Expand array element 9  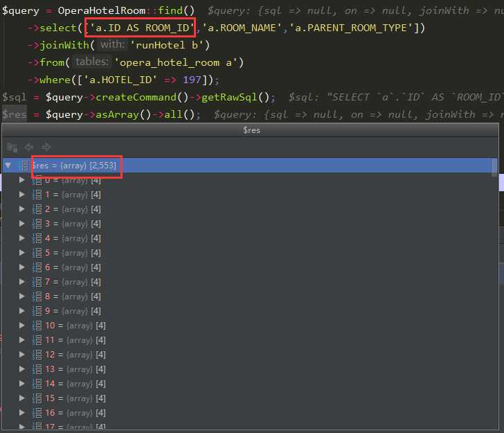click(x=22, y=311)
